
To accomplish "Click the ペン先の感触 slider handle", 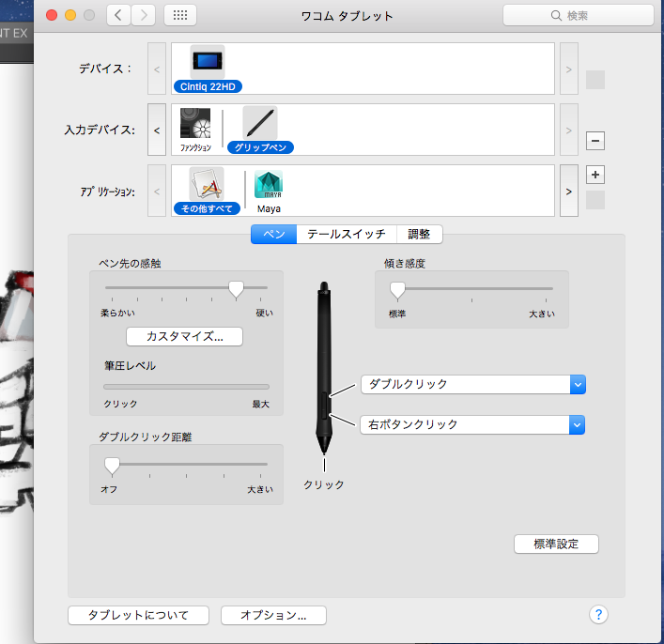I will 237,289.
